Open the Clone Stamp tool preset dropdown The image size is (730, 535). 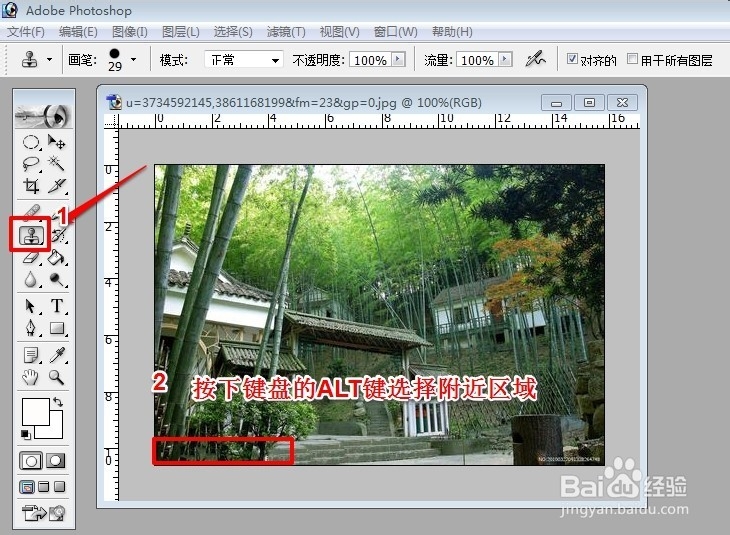[49, 60]
